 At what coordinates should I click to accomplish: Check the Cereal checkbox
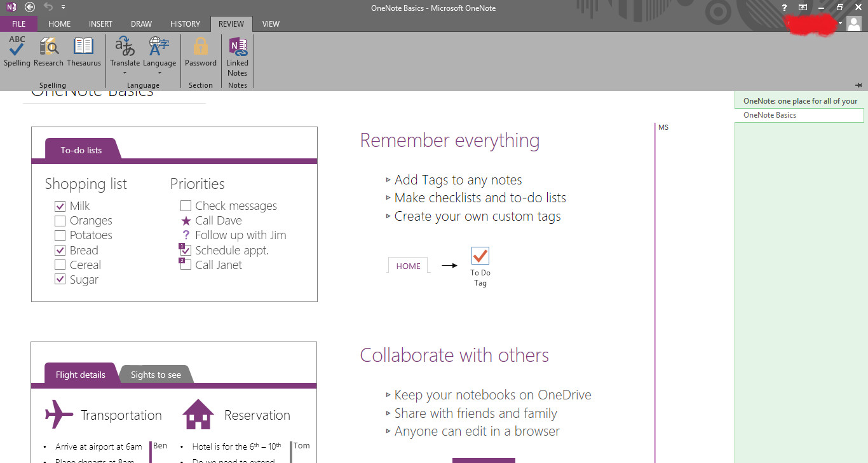coord(60,265)
